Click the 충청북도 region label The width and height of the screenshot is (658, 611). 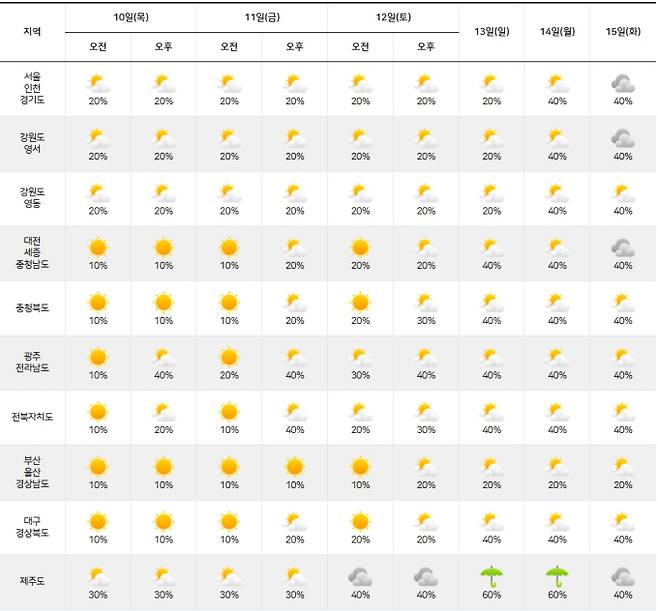32,308
